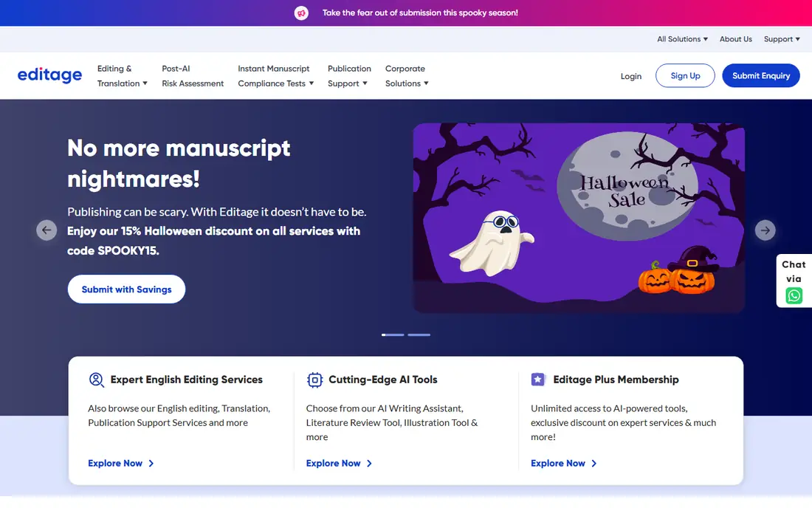This screenshot has width=812, height=508.
Task: Click the megaphone announcement icon in banner
Action: coord(301,13)
